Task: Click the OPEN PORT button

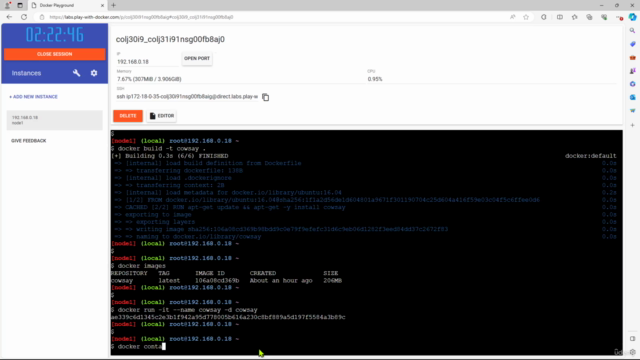Action: point(197,58)
